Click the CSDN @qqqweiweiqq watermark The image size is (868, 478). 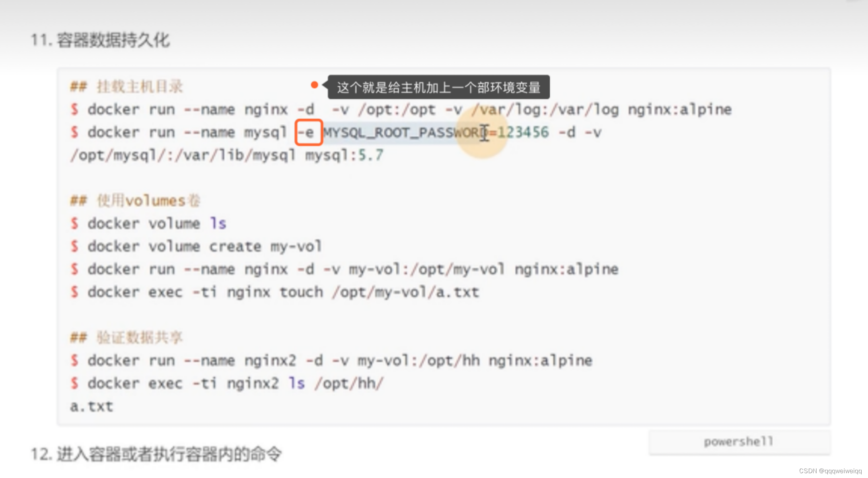[830, 471]
